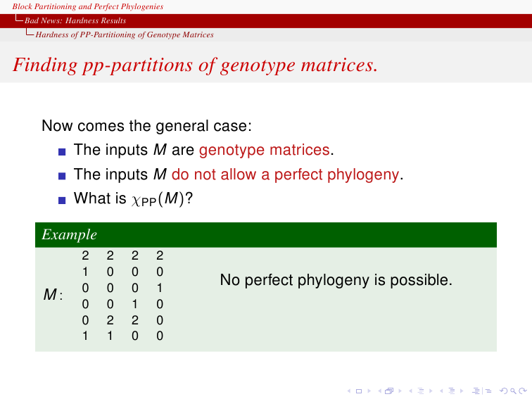Go to previous slide with left arrow
The height and width of the screenshot is (399, 532).
349,391
